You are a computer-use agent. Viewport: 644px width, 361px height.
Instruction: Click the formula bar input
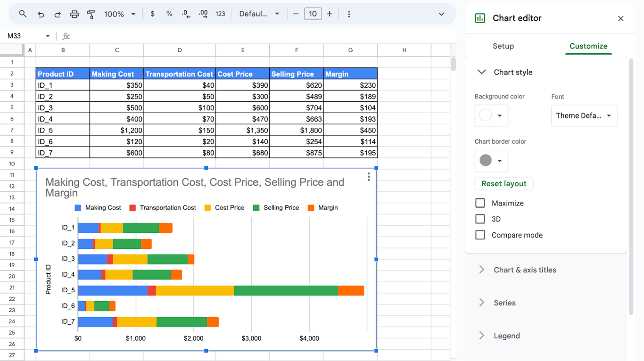264,36
